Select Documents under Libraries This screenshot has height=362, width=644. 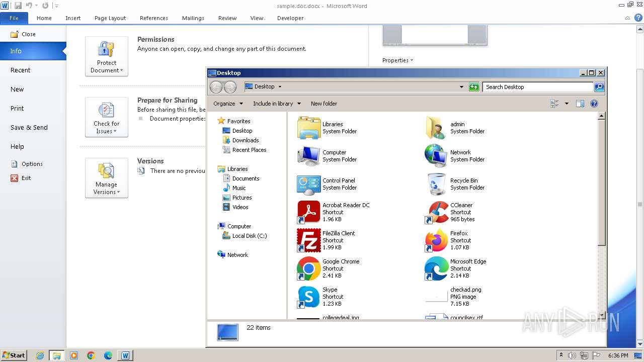(246, 178)
